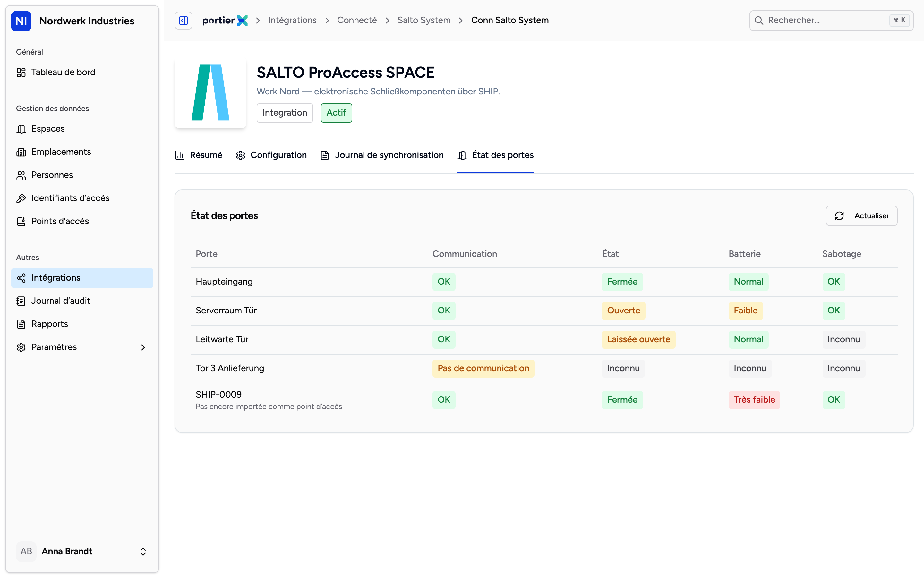The height and width of the screenshot is (578, 924).
Task: Click the Communication column header
Action: click(x=465, y=254)
